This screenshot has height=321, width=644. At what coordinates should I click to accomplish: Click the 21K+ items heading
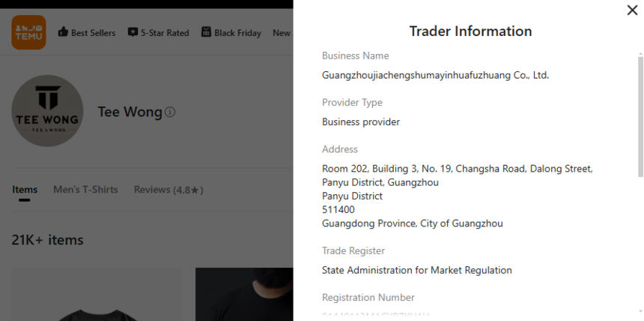tap(47, 240)
